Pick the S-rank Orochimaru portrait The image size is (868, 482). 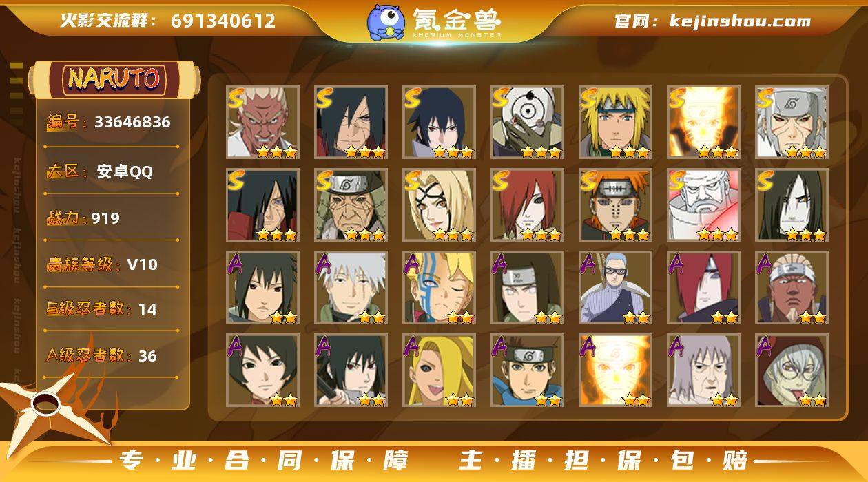pyautogui.click(x=792, y=205)
